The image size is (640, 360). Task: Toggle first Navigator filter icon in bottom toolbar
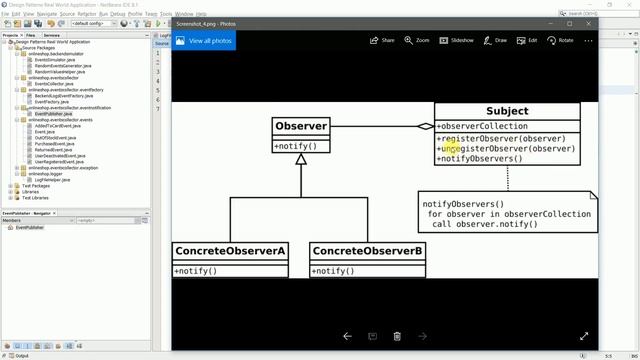click(7, 346)
